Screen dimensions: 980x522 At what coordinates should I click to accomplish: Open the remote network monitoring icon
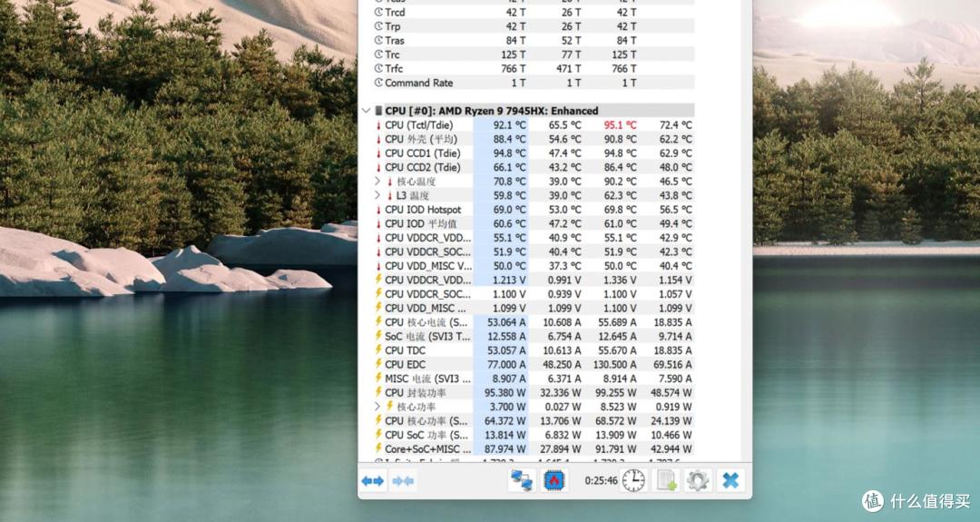521,481
